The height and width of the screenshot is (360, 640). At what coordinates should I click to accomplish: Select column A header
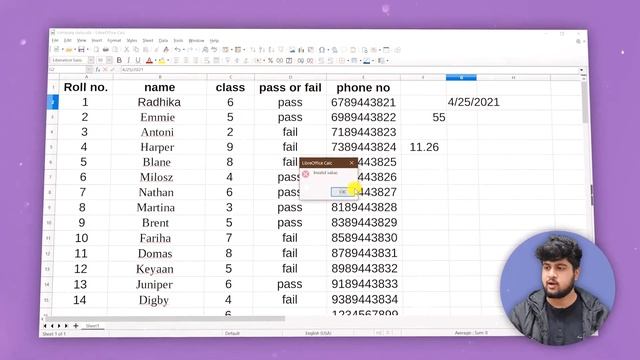tap(86, 77)
